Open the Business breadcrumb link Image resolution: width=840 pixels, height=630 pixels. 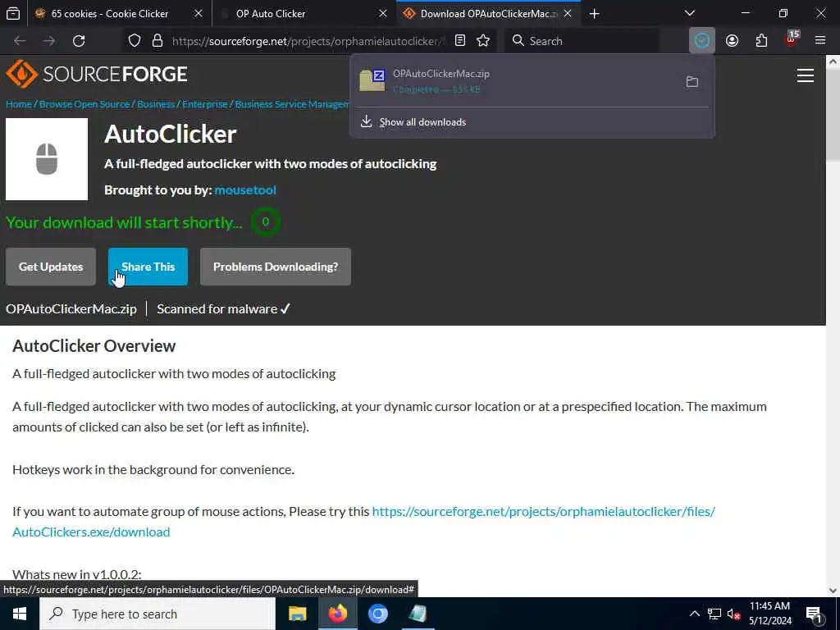pos(155,104)
